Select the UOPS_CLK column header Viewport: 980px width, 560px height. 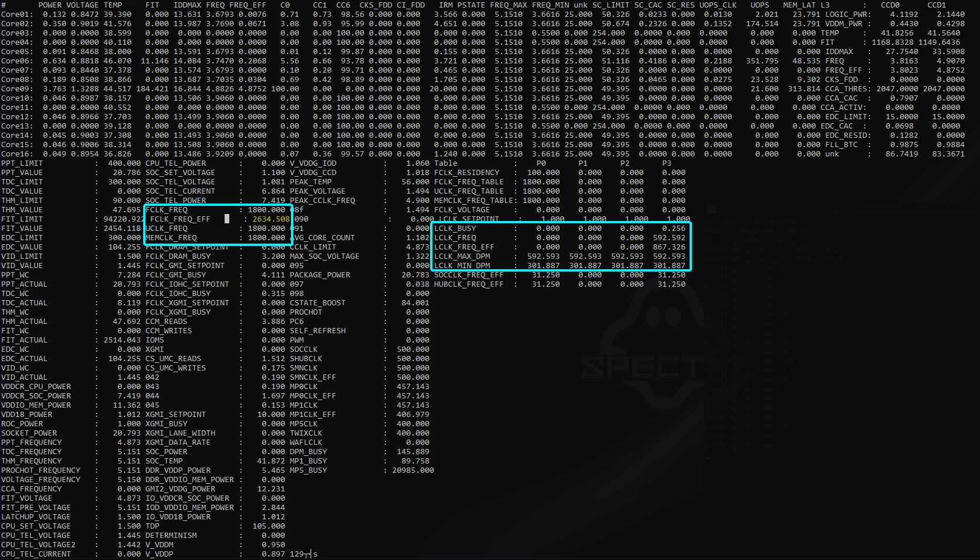[x=718, y=5]
